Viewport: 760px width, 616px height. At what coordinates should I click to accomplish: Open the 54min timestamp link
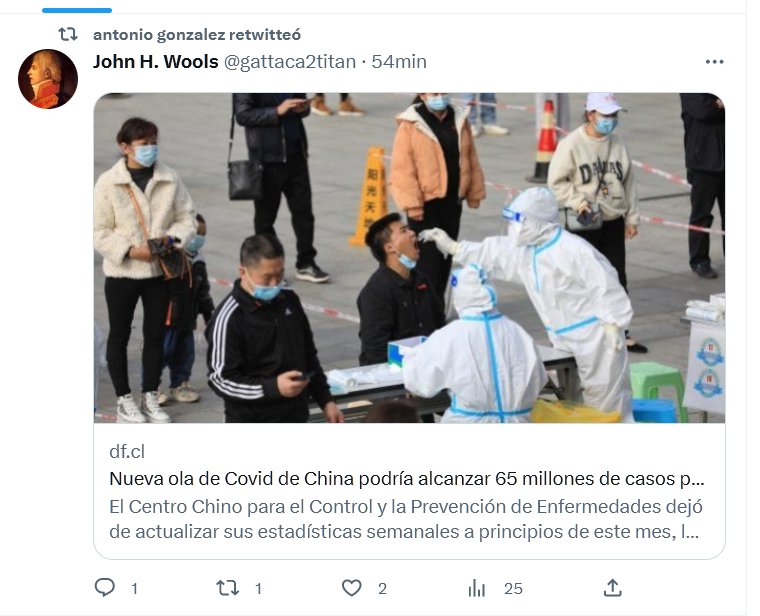pos(399,62)
